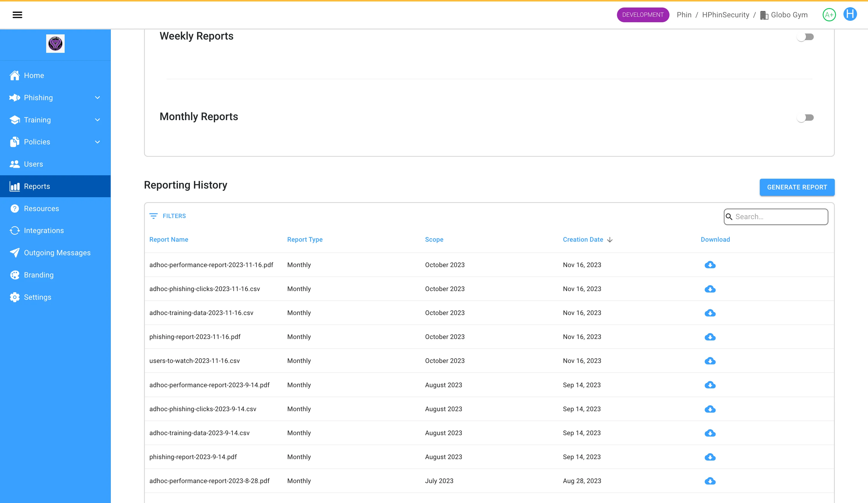Click the Reports bar chart icon
The image size is (868, 503).
click(x=14, y=187)
